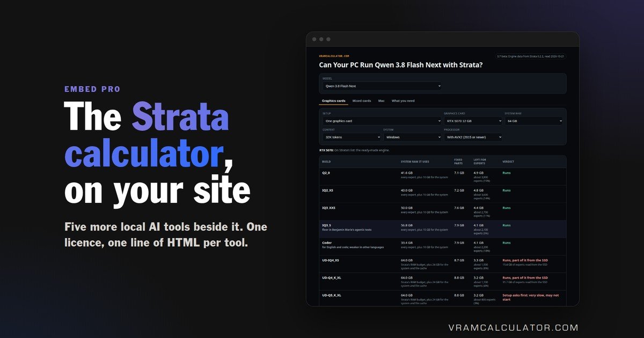Click the Build column header
The image size is (644, 338).
coord(326,161)
